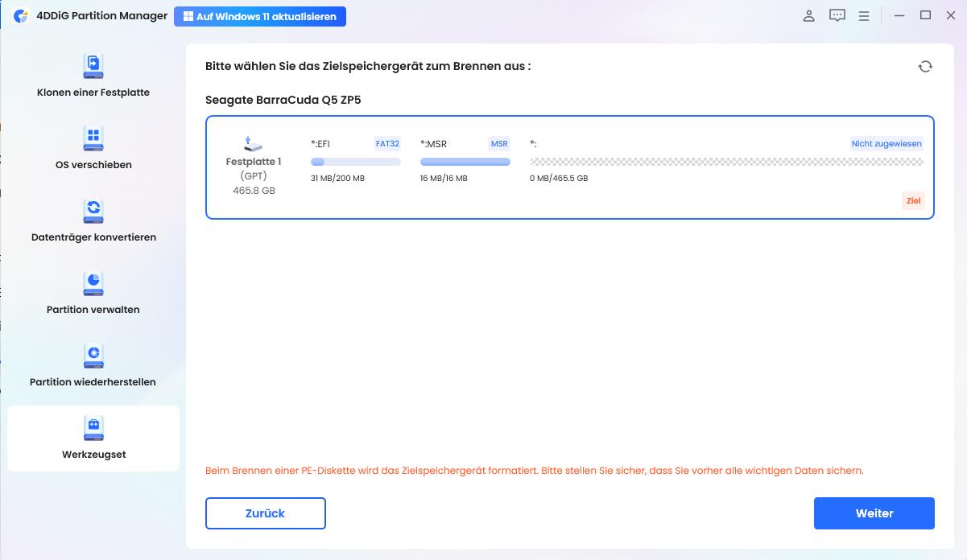967x560 pixels.
Task: Open 'Auf Windows 11 aktualisieren' banner
Action: click(260, 15)
